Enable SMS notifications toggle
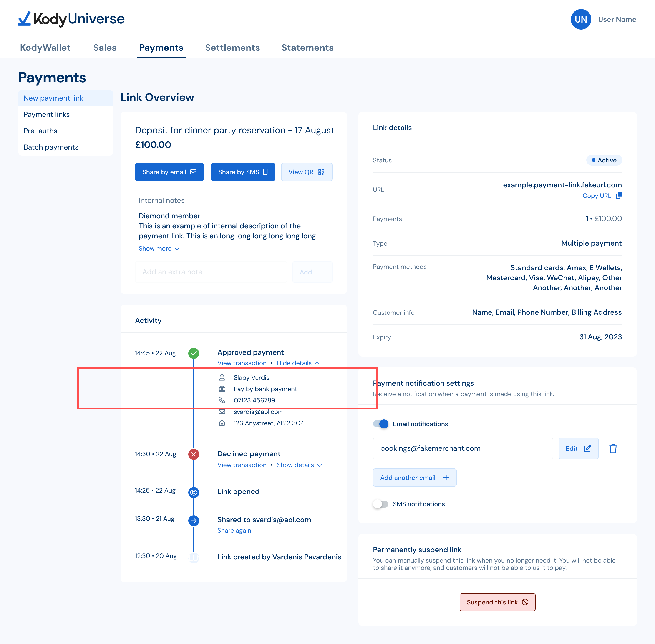The height and width of the screenshot is (644, 655). click(381, 504)
